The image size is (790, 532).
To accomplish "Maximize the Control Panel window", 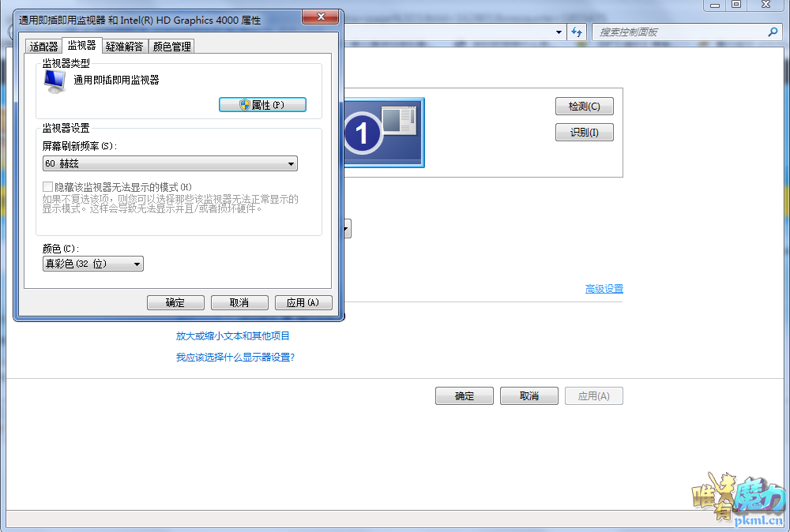I will [x=736, y=5].
